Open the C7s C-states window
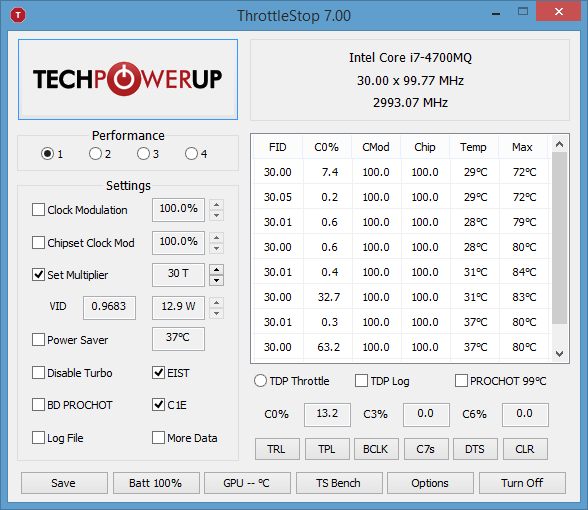588x510 pixels. coord(426,449)
